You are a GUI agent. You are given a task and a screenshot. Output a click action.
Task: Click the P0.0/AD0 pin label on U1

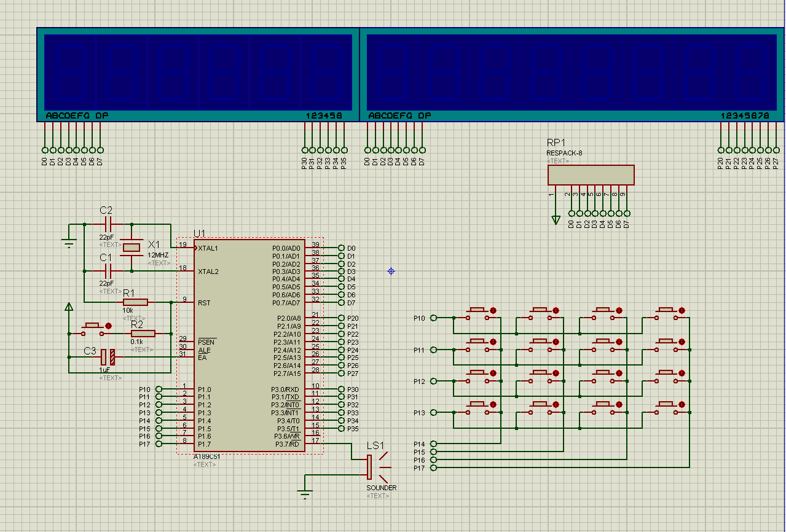[x=286, y=248]
